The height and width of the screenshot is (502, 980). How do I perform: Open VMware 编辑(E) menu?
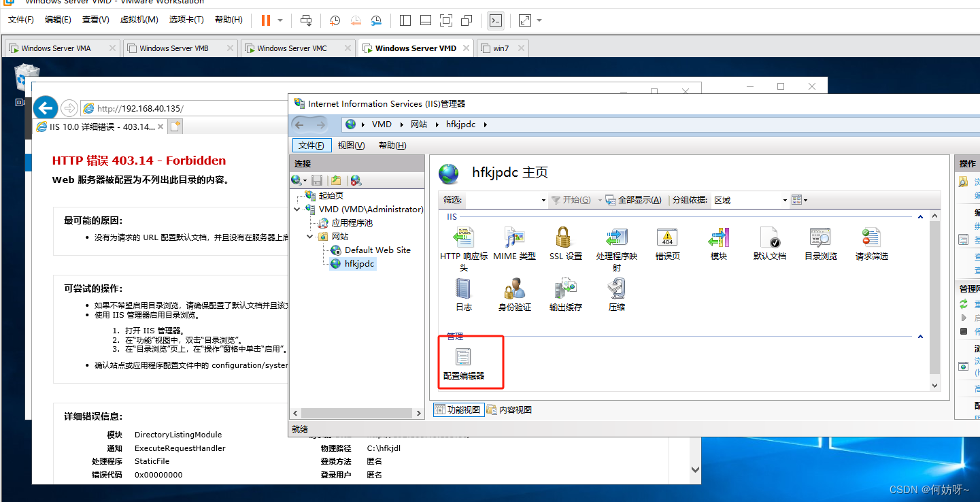[58, 20]
